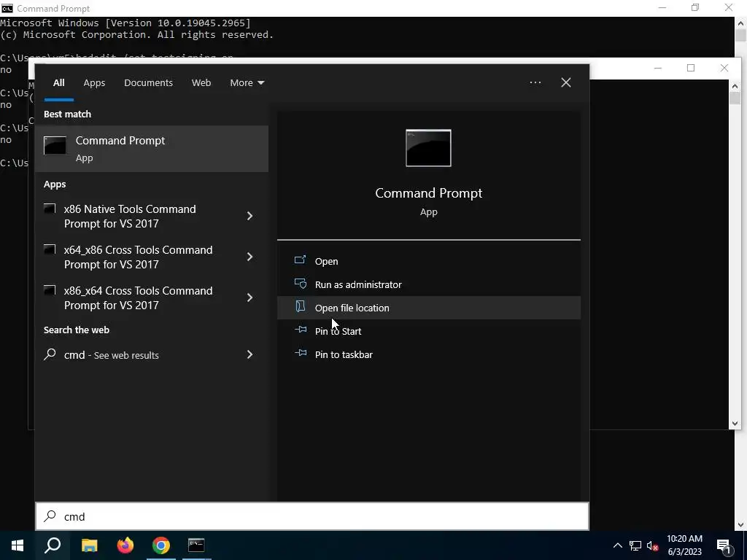Click the muted volume tray icon
Screen dimensions: 747x560
[653, 545]
